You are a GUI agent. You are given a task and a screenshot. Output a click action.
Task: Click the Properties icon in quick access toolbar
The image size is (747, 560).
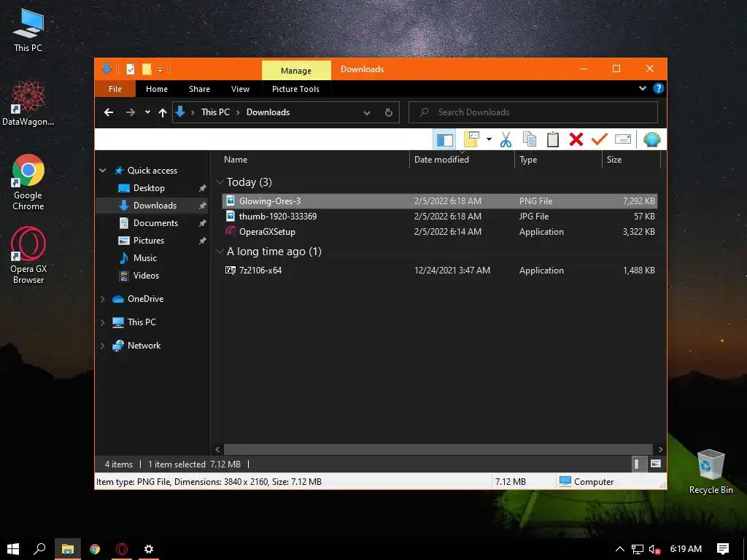click(x=130, y=69)
